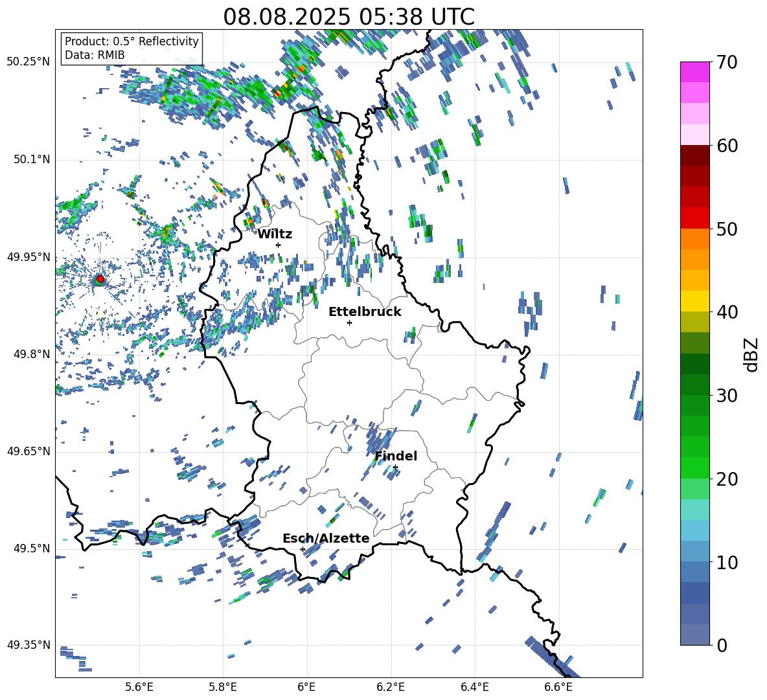The image size is (767, 700).
Task: Click the colorbar tick label 50
Action: (727, 229)
